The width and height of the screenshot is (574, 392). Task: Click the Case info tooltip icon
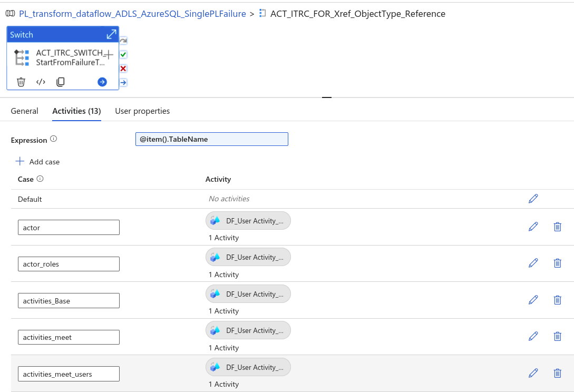pyautogui.click(x=39, y=179)
